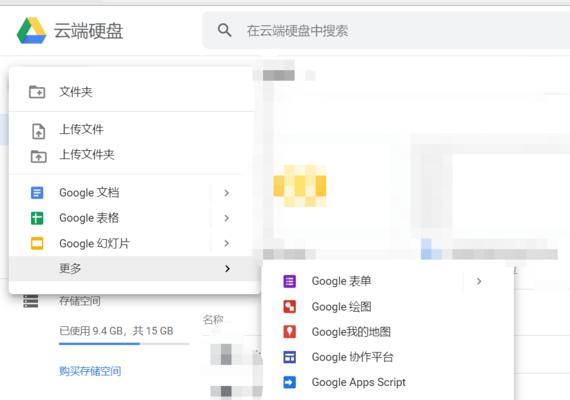
Task: Click the new folder icon beside 文件夹
Action: pos(37,92)
